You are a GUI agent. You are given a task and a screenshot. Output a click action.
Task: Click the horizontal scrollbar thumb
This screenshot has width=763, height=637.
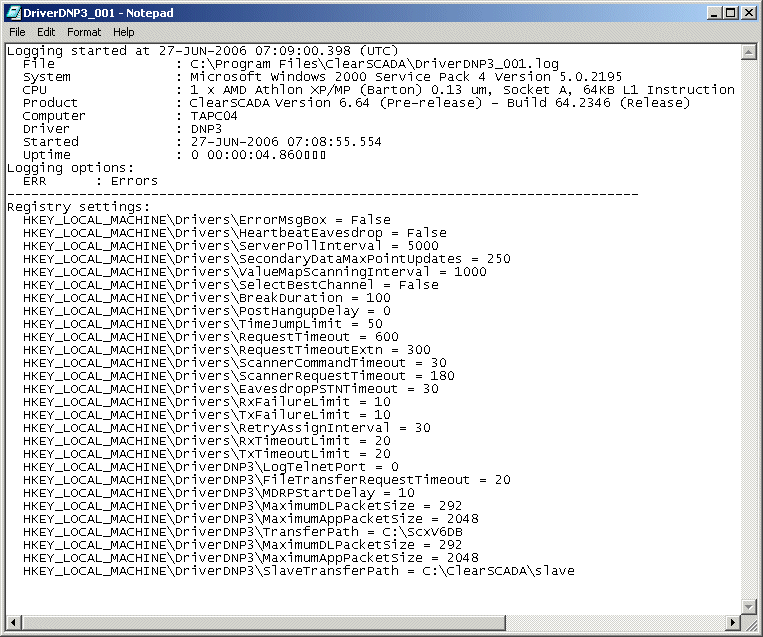point(263,622)
